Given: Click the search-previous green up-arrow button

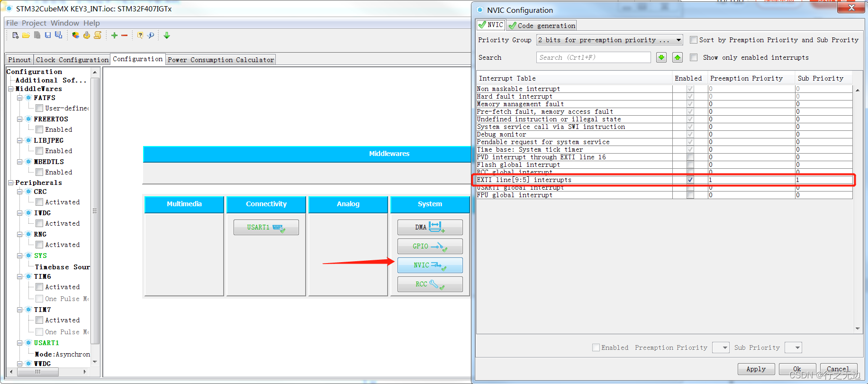Looking at the screenshot, I should [x=678, y=57].
